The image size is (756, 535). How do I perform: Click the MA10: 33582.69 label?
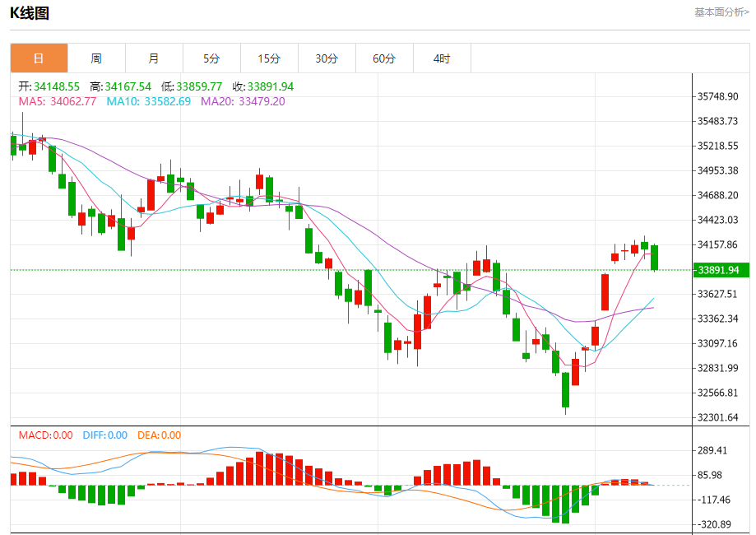click(x=149, y=102)
